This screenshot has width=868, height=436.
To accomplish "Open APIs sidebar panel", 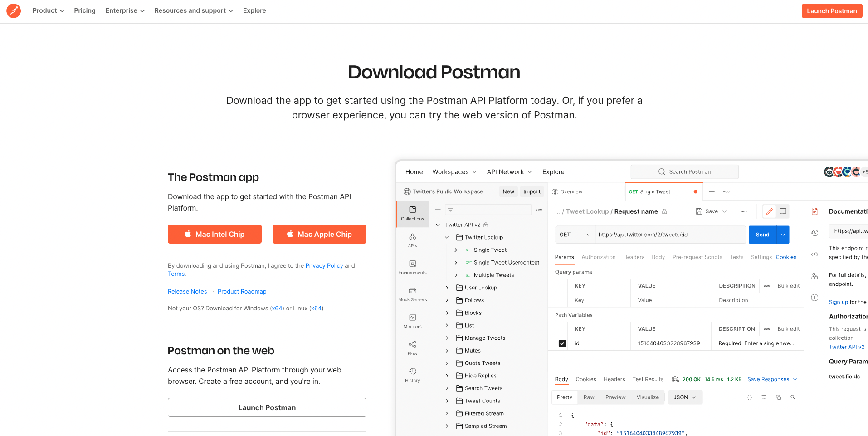I will tap(413, 240).
